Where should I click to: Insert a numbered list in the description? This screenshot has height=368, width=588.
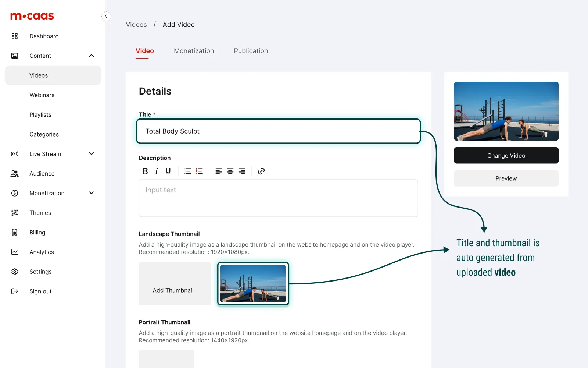click(199, 171)
